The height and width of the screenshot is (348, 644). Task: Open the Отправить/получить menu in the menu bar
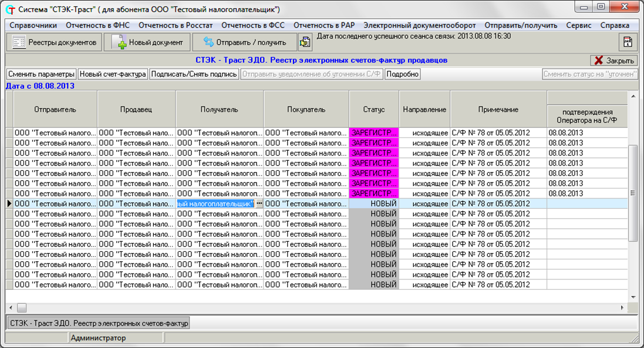pos(521,25)
